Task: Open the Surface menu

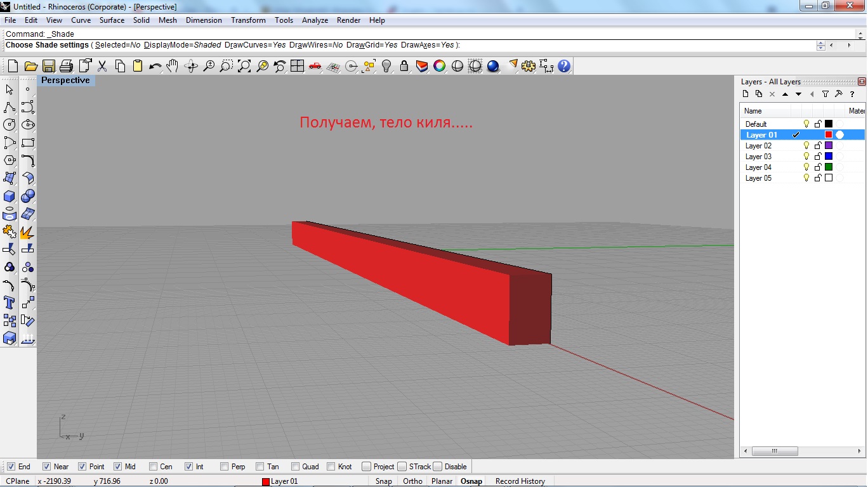Action: pyautogui.click(x=112, y=20)
